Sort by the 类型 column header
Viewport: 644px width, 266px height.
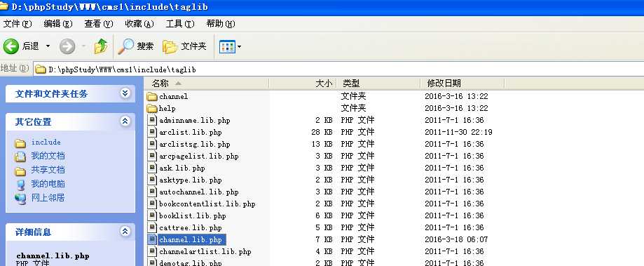point(379,84)
